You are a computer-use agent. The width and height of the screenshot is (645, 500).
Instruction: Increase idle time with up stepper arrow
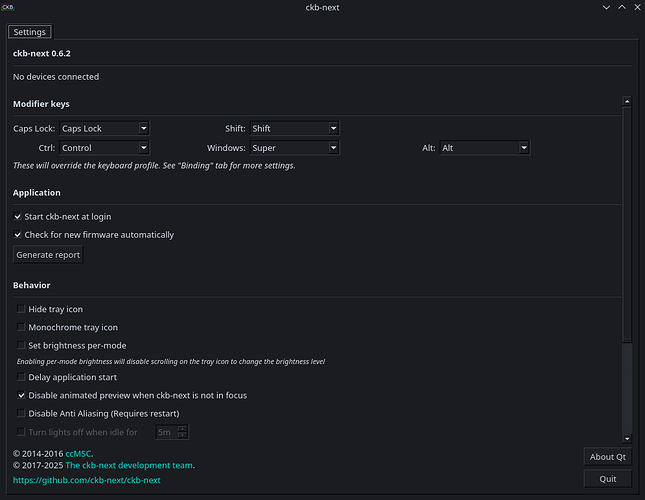pyautogui.click(x=182, y=429)
